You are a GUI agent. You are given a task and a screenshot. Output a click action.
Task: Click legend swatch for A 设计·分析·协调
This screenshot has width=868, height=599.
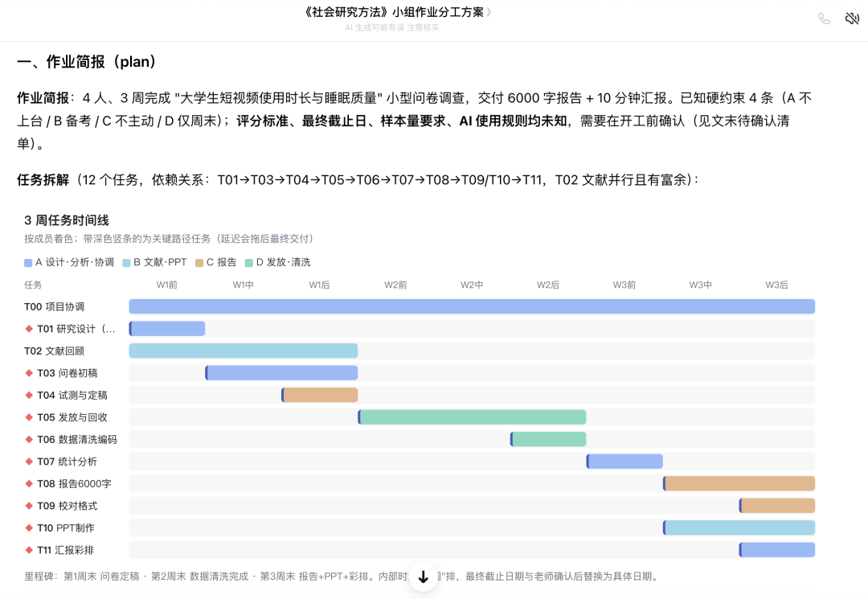tap(28, 262)
